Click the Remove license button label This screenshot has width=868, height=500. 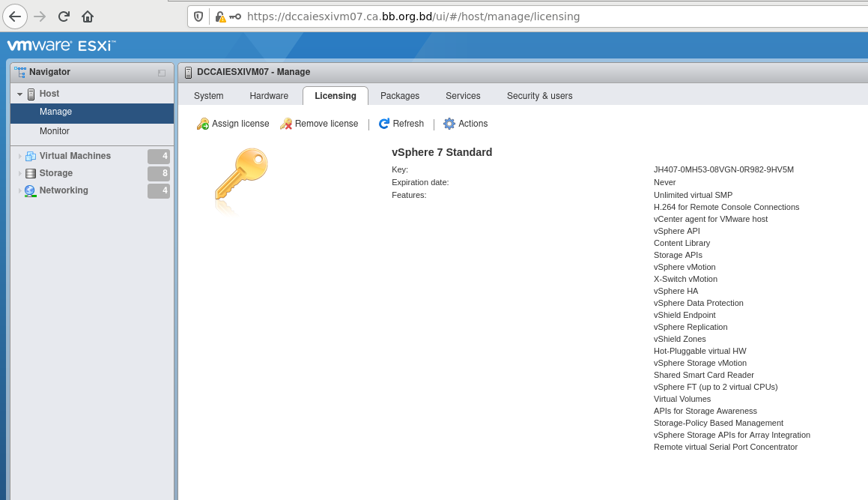pos(327,124)
